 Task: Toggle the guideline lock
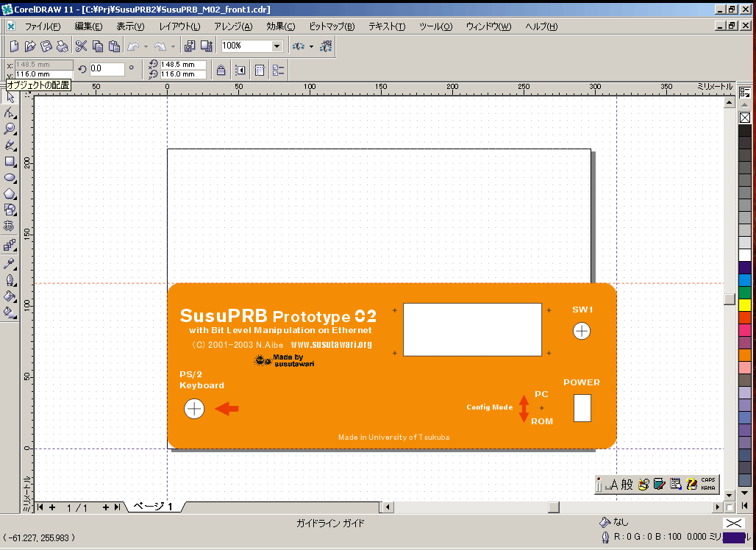pyautogui.click(x=221, y=71)
